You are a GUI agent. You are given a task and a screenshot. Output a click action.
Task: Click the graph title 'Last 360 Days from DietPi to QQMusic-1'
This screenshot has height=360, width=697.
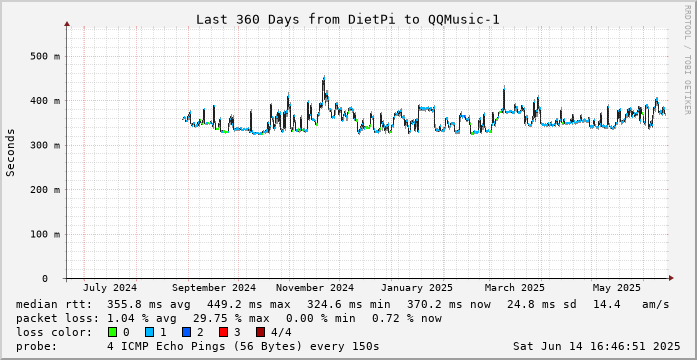pos(348,20)
